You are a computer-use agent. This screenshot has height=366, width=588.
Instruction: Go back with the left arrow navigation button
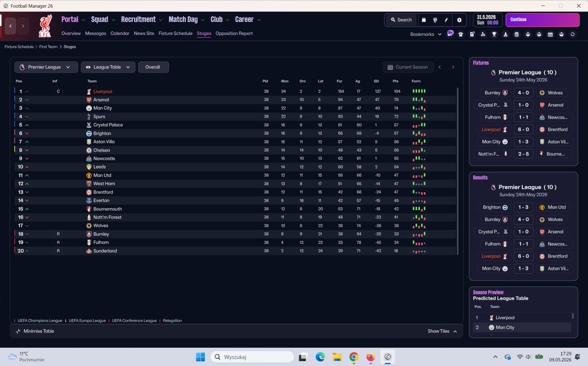click(x=11, y=26)
